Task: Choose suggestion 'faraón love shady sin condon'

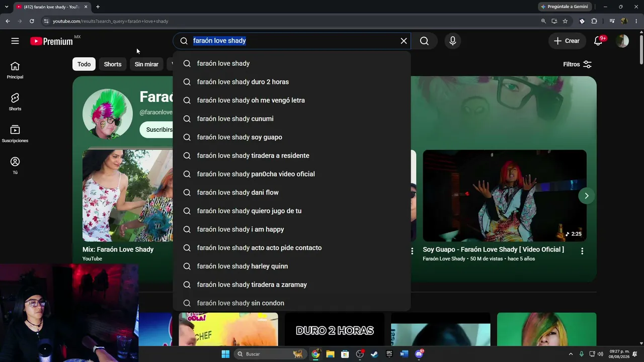Action: click(x=292, y=303)
